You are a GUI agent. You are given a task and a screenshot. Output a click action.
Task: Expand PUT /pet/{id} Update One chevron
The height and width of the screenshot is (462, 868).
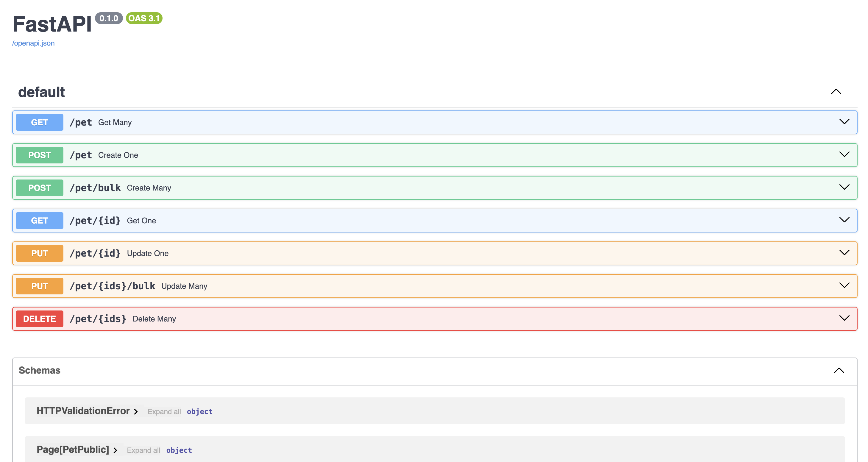[x=844, y=252]
